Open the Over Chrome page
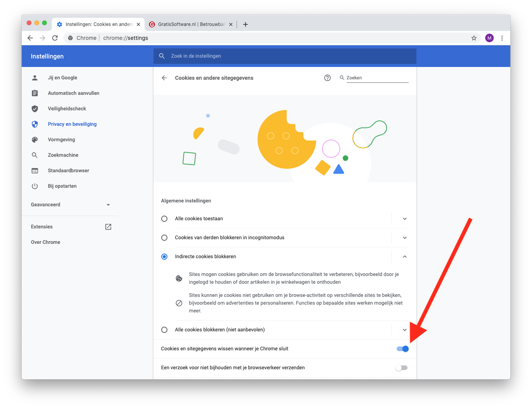Viewport: 532px width, 408px height. click(46, 242)
